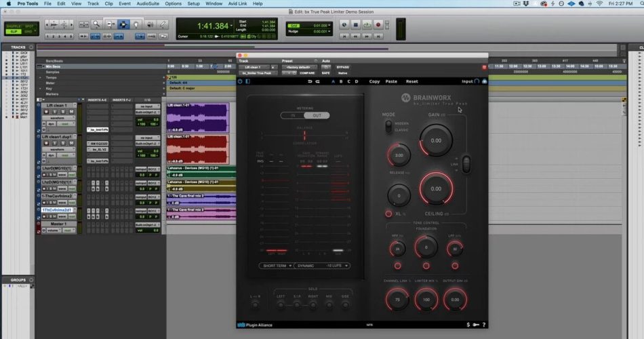The height and width of the screenshot is (339, 644).
Task: Click the COMPARE button
Action: (x=307, y=73)
